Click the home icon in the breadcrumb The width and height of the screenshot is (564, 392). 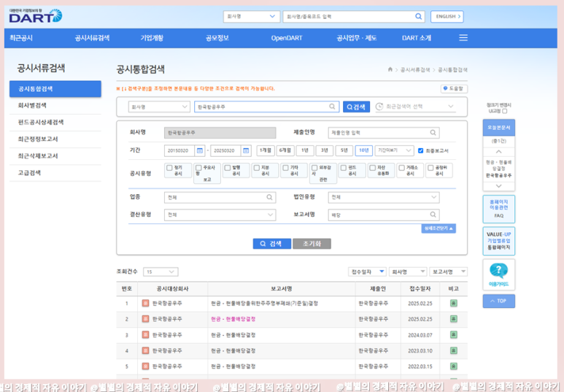click(x=390, y=69)
